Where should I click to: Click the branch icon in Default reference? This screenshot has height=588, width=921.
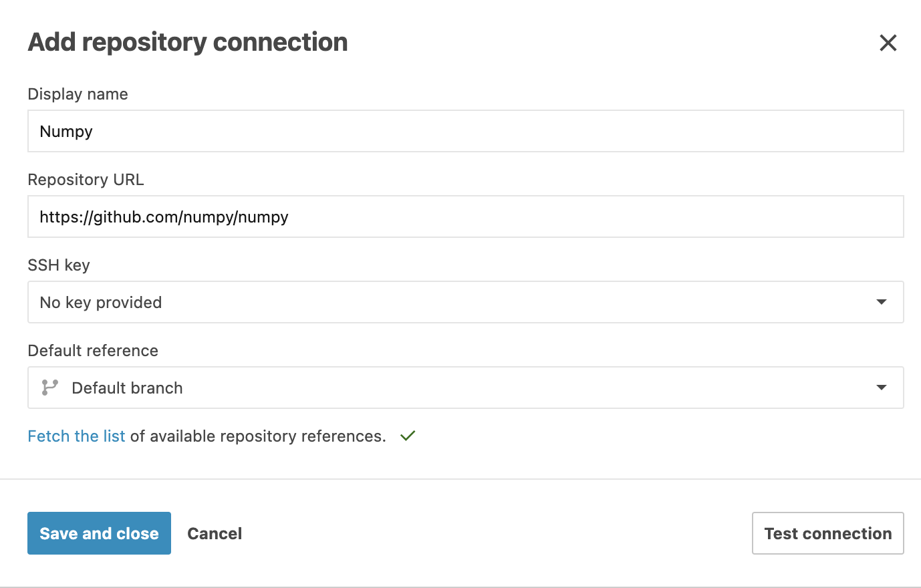pyautogui.click(x=49, y=387)
